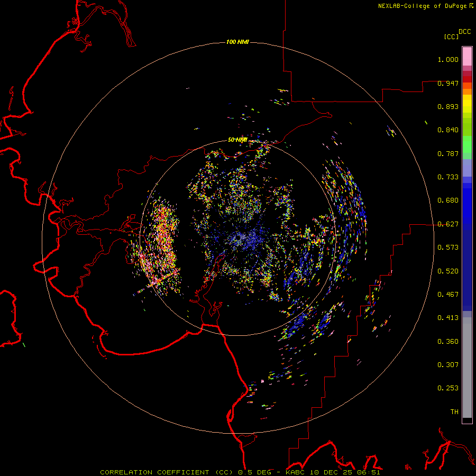Click the 0.627 scale label

pos(448,224)
